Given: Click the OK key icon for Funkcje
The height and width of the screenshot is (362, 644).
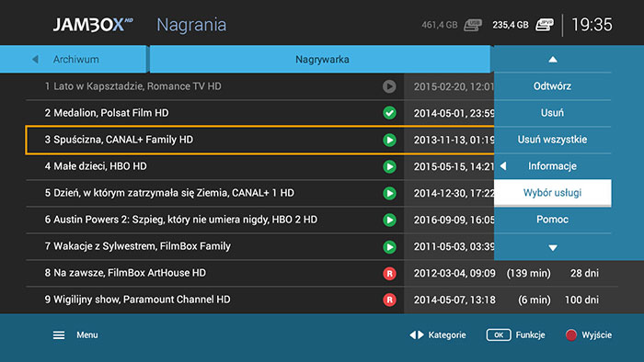Looking at the screenshot, I should pyautogui.click(x=499, y=335).
